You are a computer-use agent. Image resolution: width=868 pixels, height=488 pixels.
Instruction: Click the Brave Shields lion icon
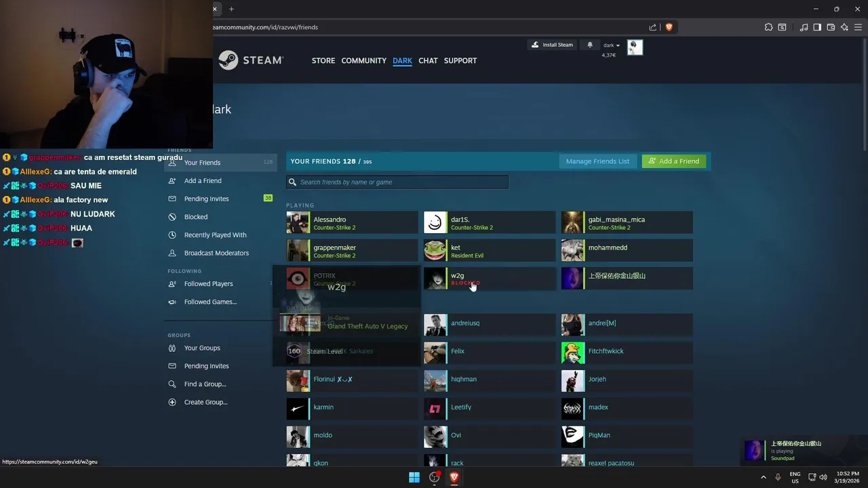coord(669,27)
